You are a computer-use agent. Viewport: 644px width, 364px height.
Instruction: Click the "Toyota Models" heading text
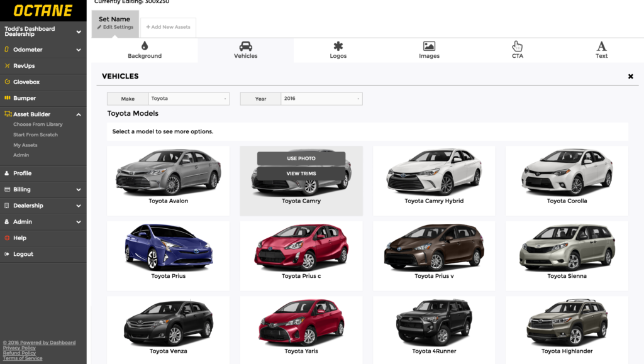point(133,113)
